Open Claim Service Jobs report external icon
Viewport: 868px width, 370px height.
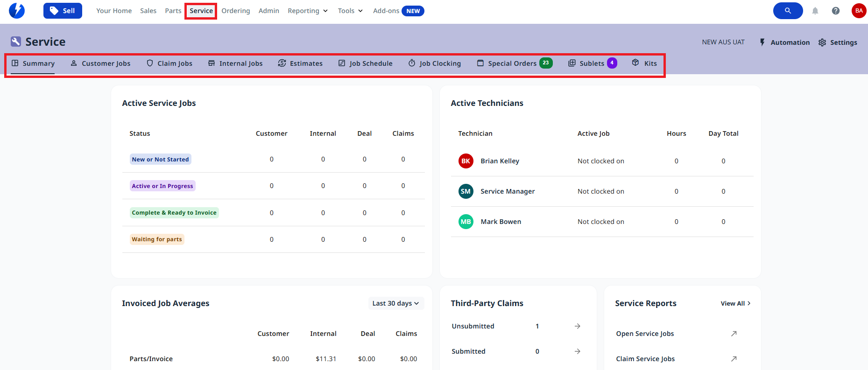click(x=734, y=359)
